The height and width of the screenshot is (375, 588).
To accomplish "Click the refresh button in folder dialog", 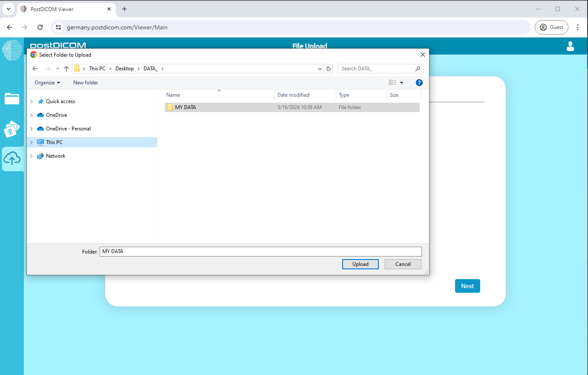I will (x=329, y=69).
